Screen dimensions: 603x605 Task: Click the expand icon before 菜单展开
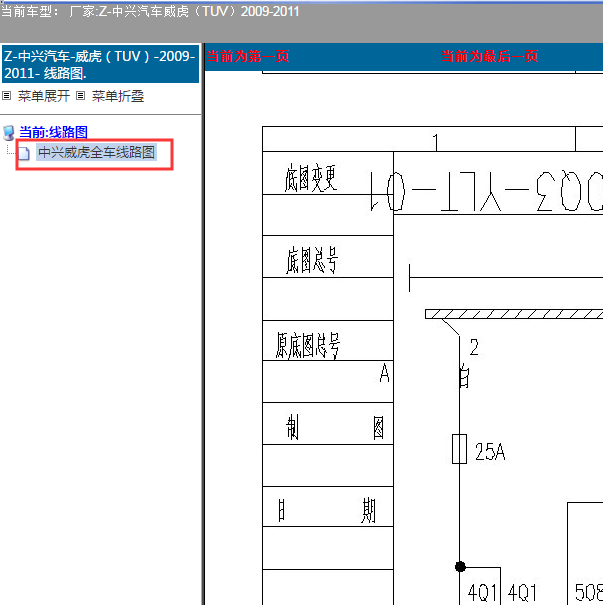click(7, 95)
